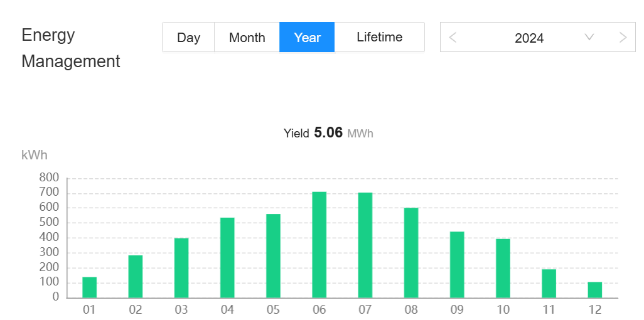The image size is (644, 320).
Task: Click the January bar in chart
Action: pyautogui.click(x=89, y=287)
